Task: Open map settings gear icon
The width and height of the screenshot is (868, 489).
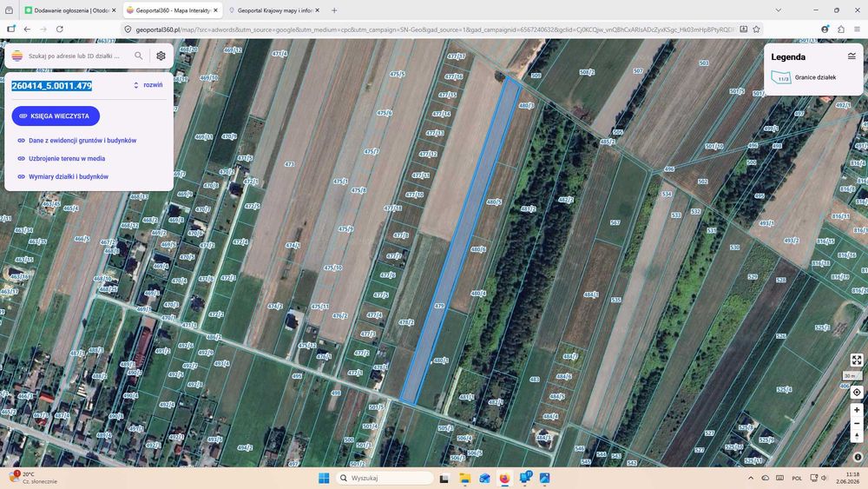Action: [161, 56]
